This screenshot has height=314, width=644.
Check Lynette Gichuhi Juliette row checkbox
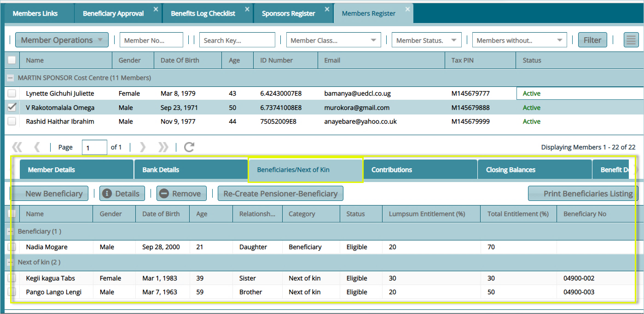pos(12,93)
